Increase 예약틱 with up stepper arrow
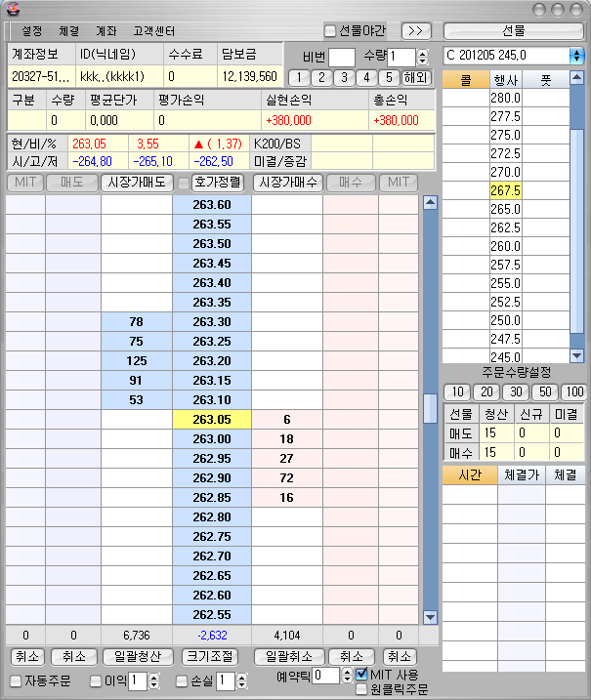 pos(347,672)
